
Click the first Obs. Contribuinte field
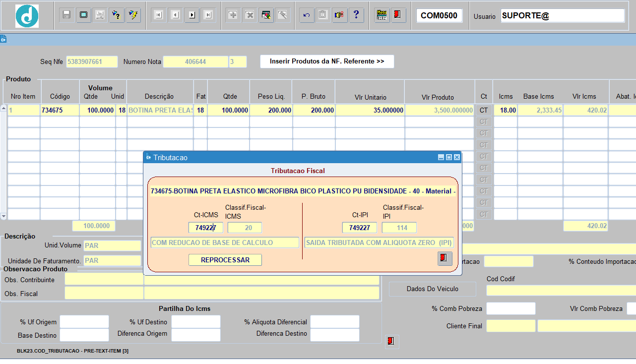tap(104, 279)
